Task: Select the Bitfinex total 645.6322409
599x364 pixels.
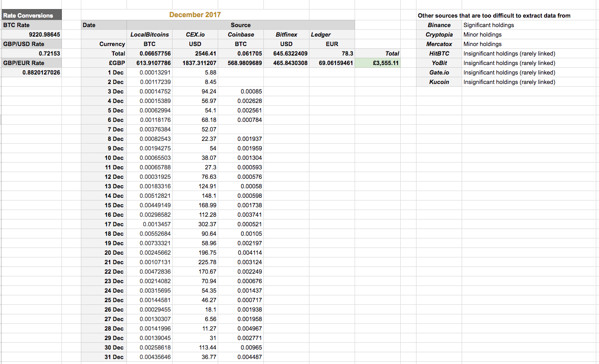Action: (x=286, y=53)
